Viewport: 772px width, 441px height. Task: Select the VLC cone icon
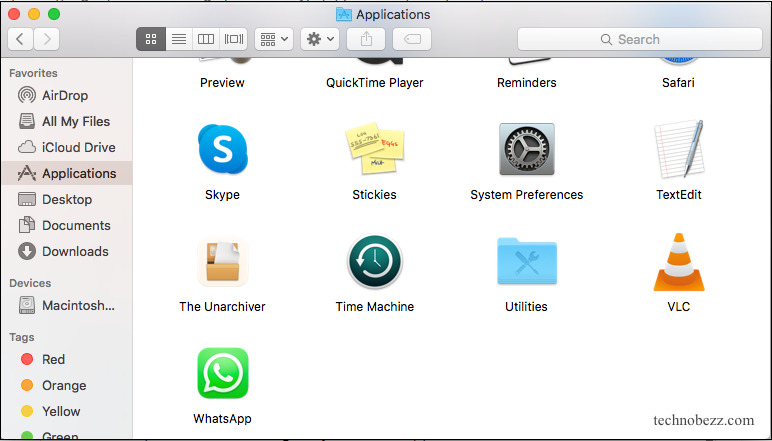click(678, 262)
